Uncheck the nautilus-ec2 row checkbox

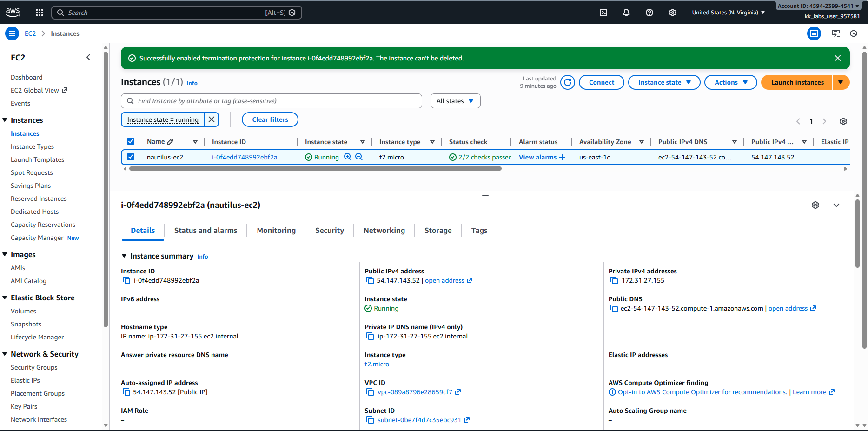coord(131,157)
